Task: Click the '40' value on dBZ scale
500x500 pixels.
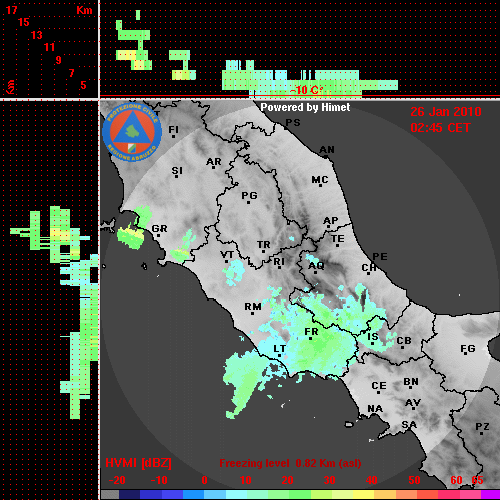Action: pos(372,480)
